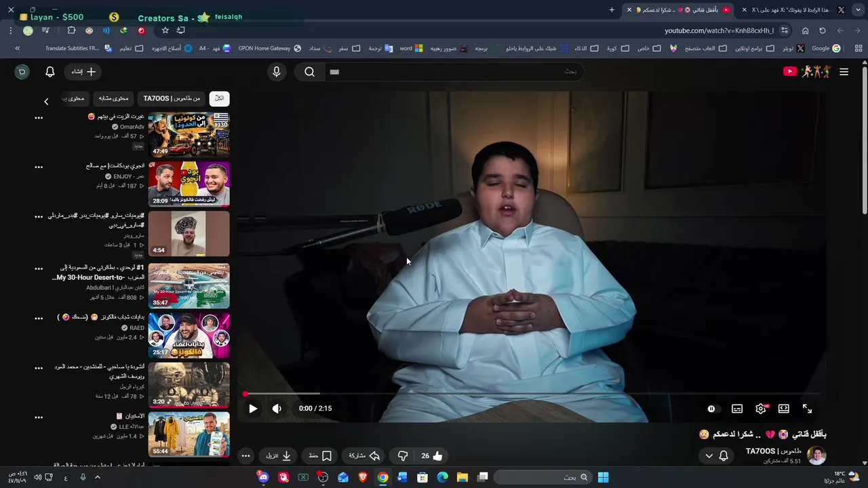Dislike this video
Screen dimensions: 868x488
click(403, 456)
